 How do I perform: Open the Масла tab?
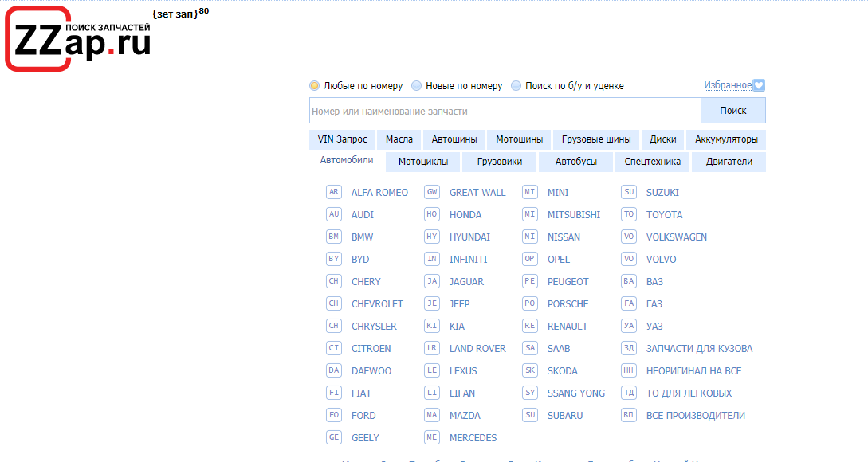pos(399,139)
